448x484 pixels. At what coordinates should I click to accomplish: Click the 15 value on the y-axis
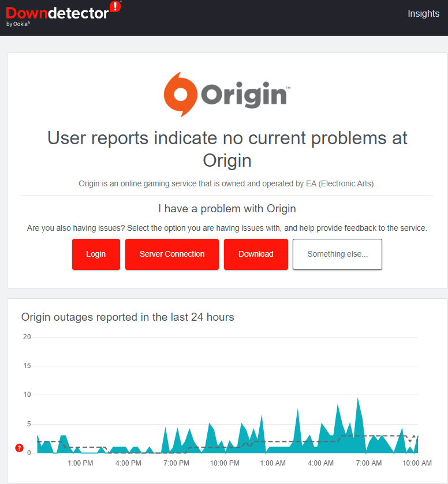(27, 366)
